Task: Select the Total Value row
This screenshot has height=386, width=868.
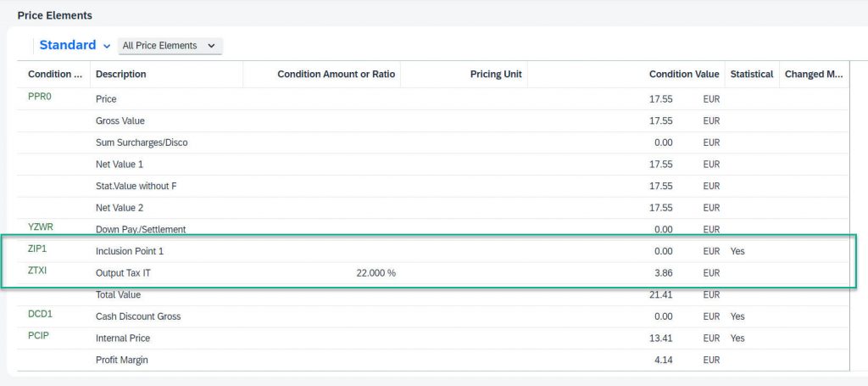Action: tap(433, 294)
